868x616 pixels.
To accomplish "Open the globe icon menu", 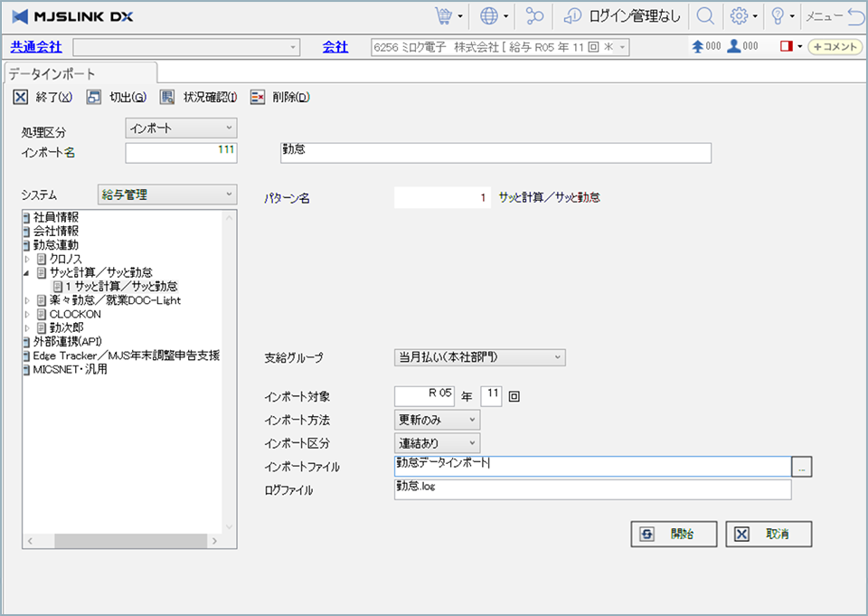I will click(490, 16).
